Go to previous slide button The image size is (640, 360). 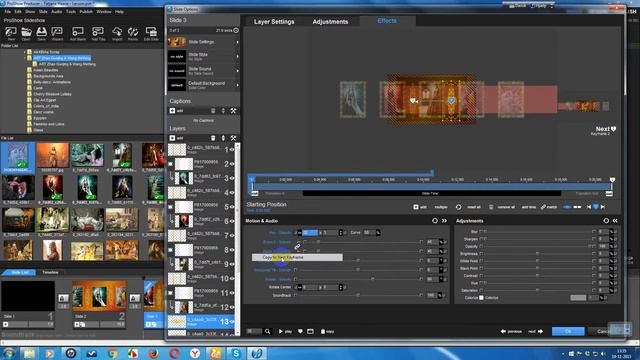click(x=511, y=331)
